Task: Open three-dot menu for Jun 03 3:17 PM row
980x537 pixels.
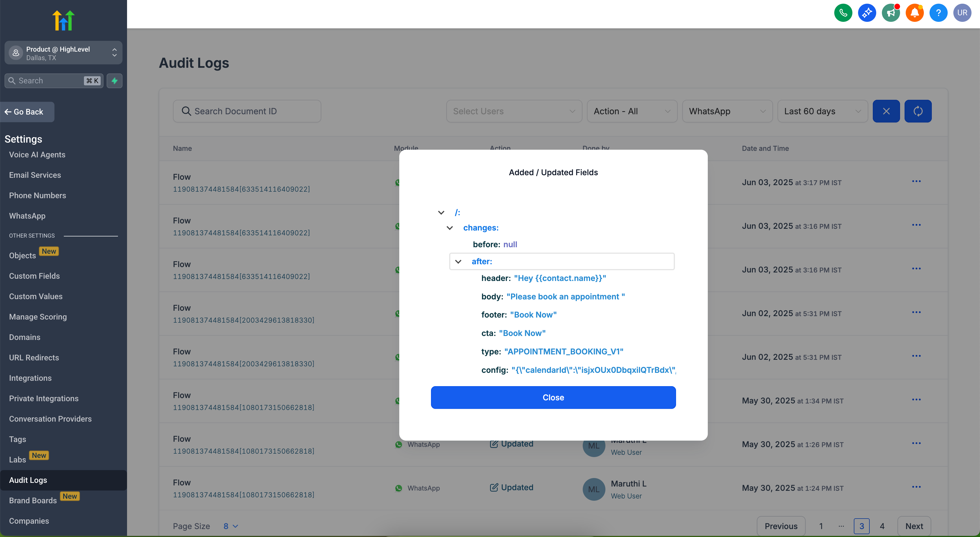Action: tap(916, 181)
